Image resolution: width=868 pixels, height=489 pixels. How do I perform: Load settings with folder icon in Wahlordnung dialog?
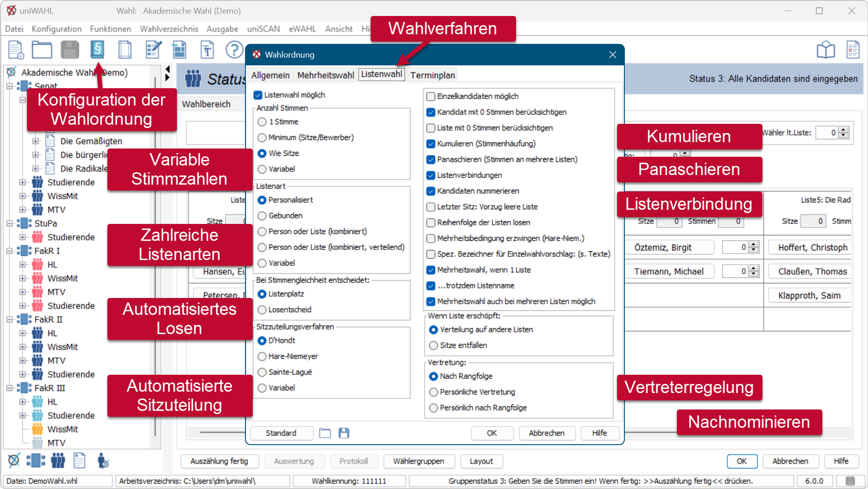[325, 433]
